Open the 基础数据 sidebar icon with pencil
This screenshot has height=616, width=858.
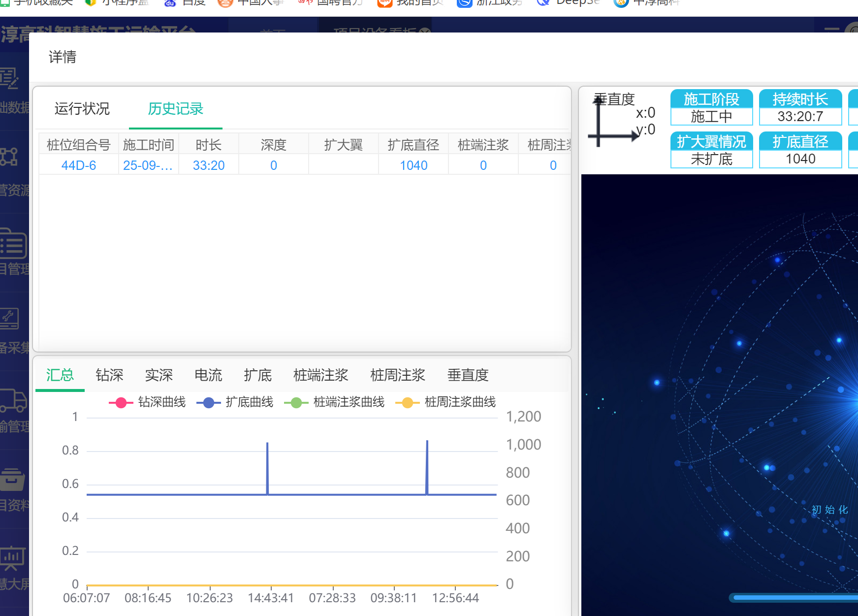[9, 79]
